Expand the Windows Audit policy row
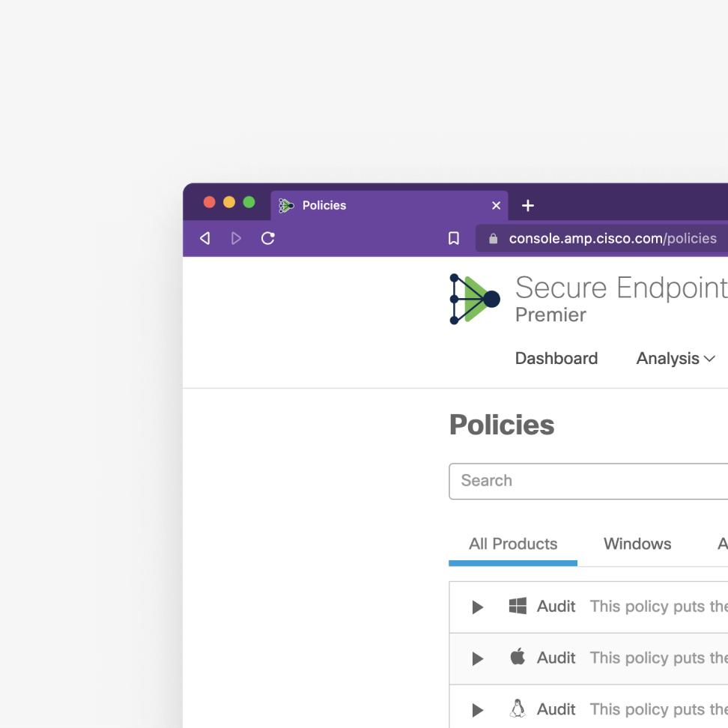The height and width of the screenshot is (728, 728). pyautogui.click(x=478, y=607)
